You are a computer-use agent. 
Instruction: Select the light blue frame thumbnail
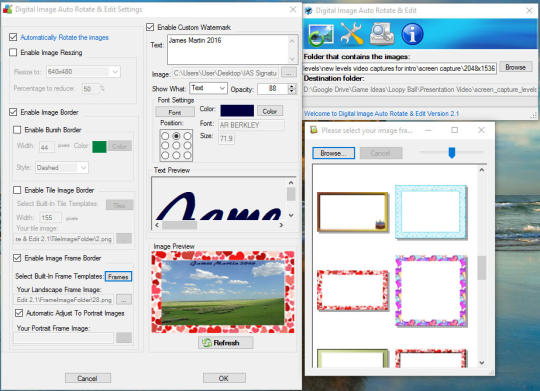click(431, 212)
